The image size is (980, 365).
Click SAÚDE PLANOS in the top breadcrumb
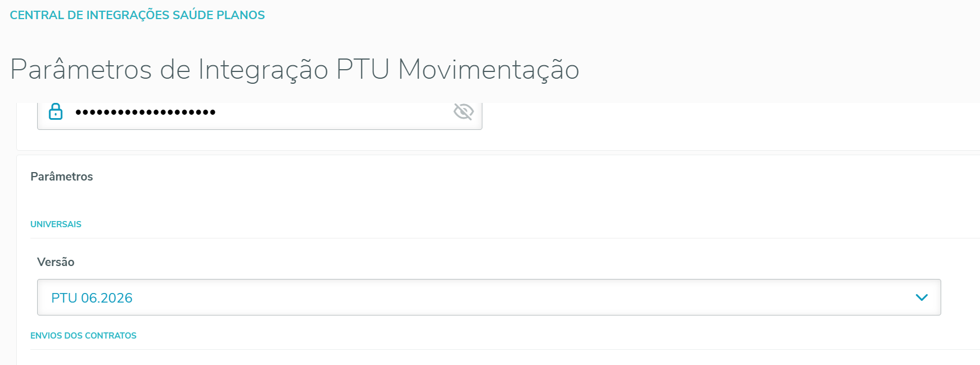point(219,15)
